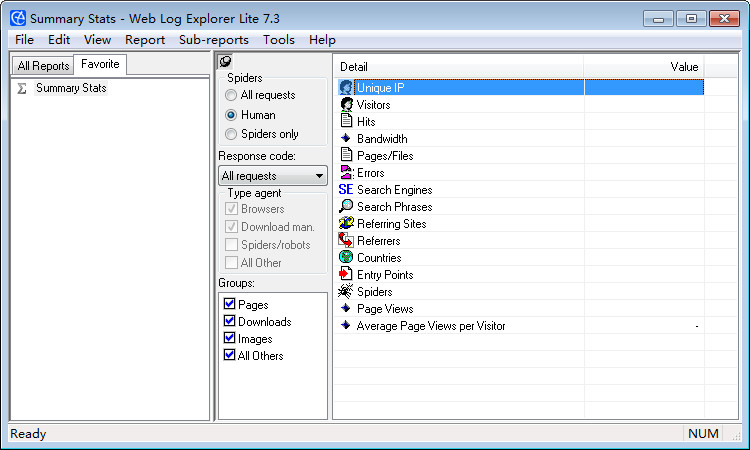Open the Tools menu
Image resolution: width=750 pixels, height=450 pixels.
(x=279, y=40)
